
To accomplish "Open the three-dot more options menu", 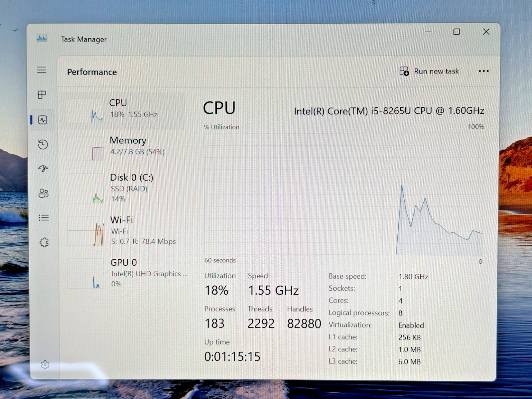I will [x=483, y=71].
